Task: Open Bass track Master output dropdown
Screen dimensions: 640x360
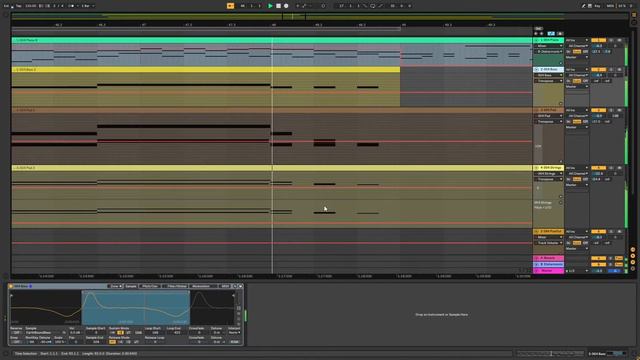Action: tap(577, 87)
